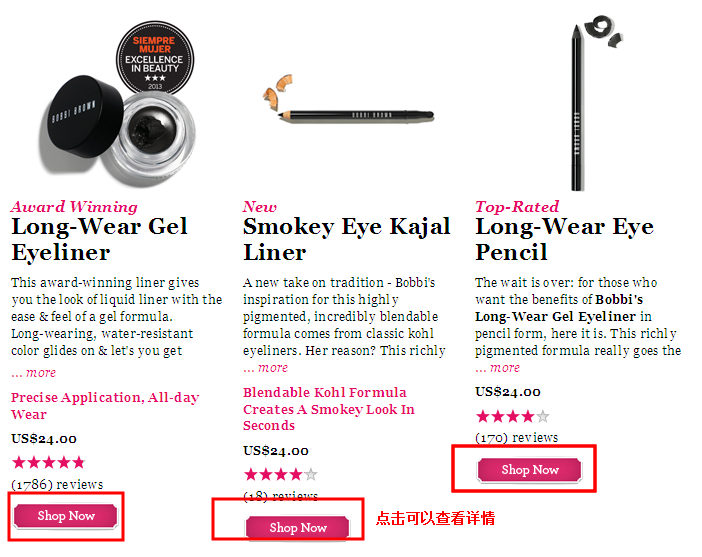Screen dimensions: 702x557
Task: Click the five-star rating of Gel Eyeliner
Action: (x=48, y=462)
